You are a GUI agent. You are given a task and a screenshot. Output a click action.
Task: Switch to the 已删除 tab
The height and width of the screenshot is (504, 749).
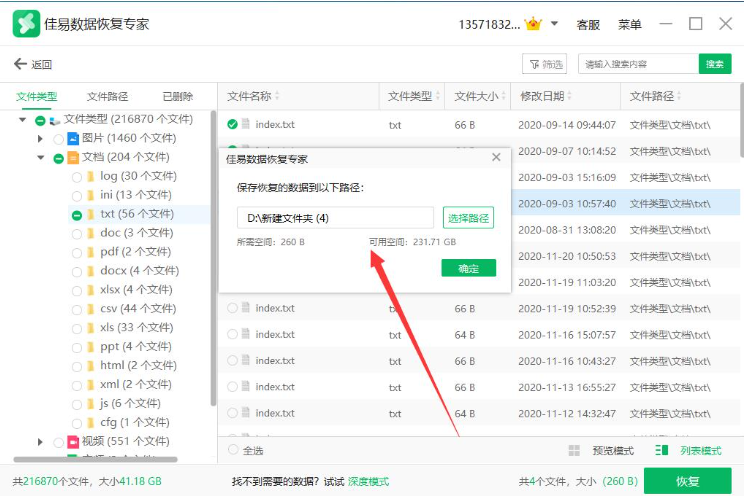[178, 97]
